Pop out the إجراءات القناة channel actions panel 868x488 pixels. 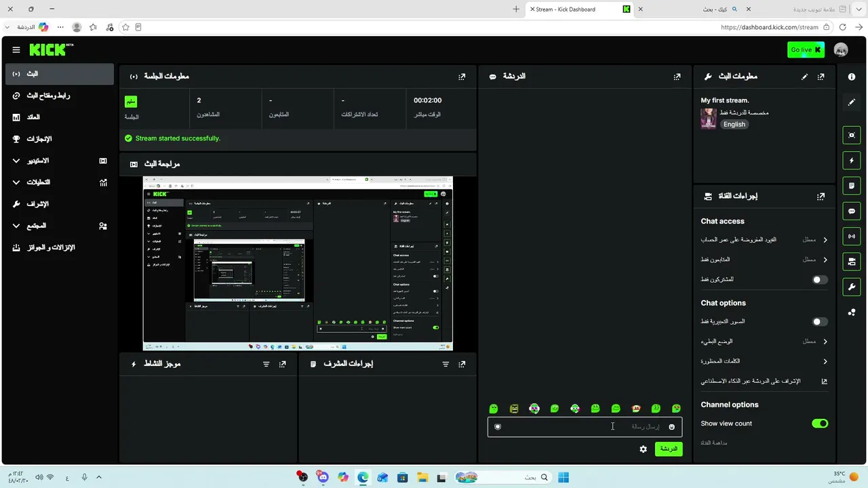821,196
